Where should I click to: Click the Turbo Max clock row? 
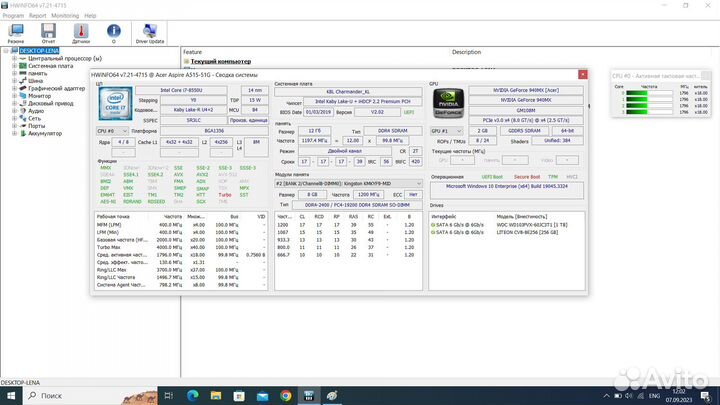181,247
